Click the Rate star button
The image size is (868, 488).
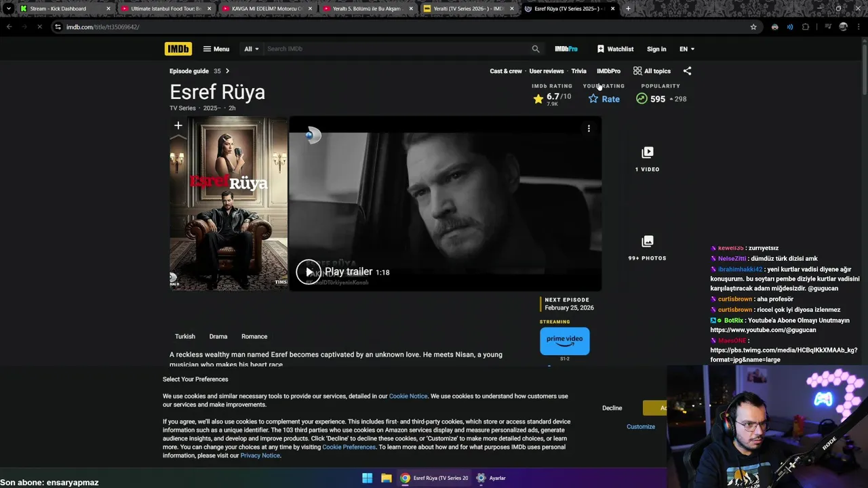coord(604,99)
